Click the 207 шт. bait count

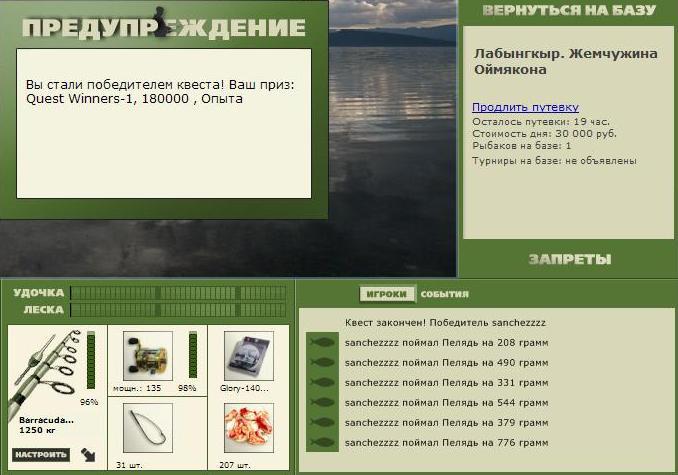(234, 465)
